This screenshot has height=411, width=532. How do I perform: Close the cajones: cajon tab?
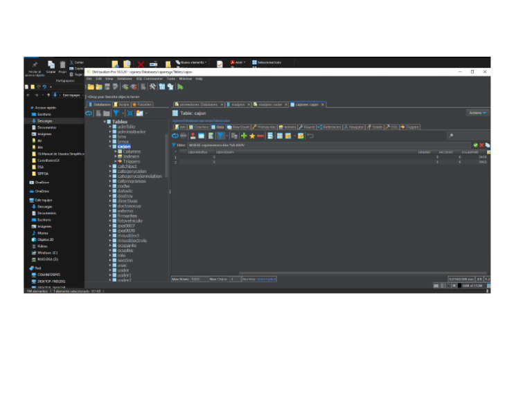tap(322, 104)
